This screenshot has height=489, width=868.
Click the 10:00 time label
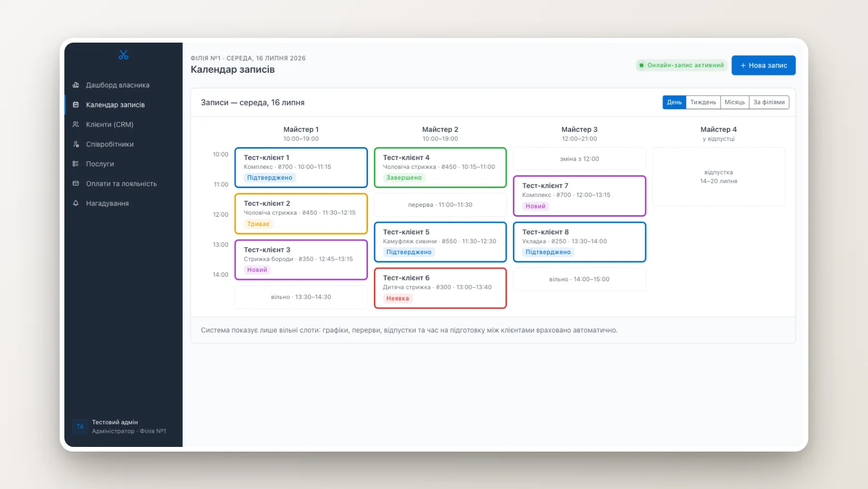(221, 154)
